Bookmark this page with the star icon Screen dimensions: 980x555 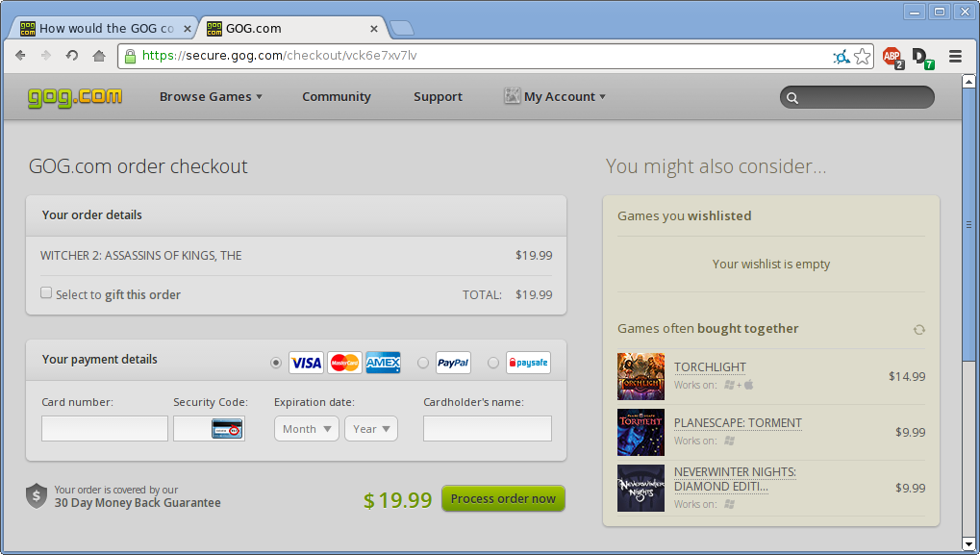point(863,56)
